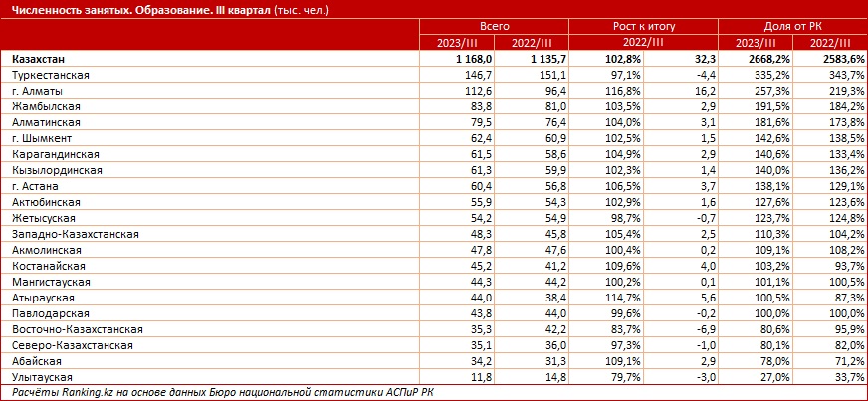The image size is (868, 401).
Task: Click '99,6%' in the Павлодарская row
Action: (x=627, y=315)
